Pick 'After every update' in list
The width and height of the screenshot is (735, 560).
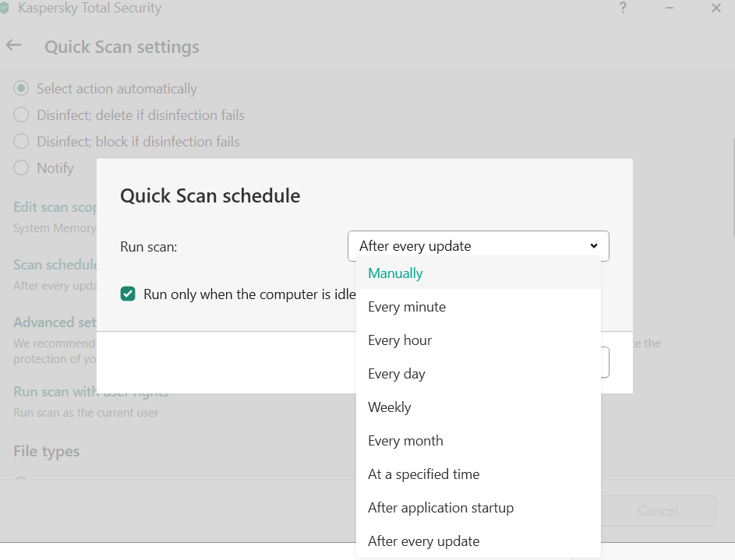(x=478, y=541)
